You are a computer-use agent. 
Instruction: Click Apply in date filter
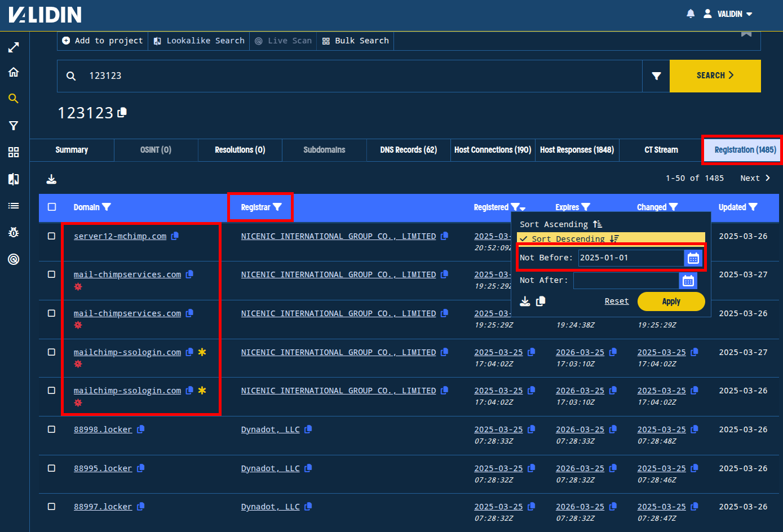[671, 302]
